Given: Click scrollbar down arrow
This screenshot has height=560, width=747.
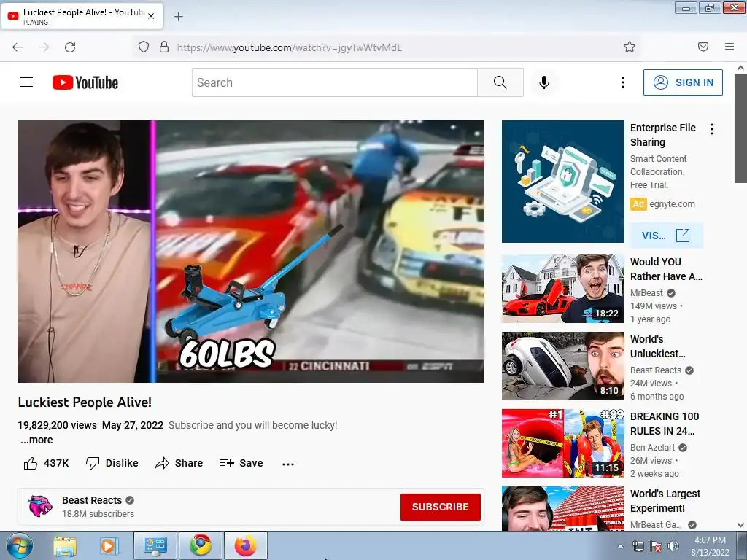Looking at the screenshot, I should click(740, 525).
